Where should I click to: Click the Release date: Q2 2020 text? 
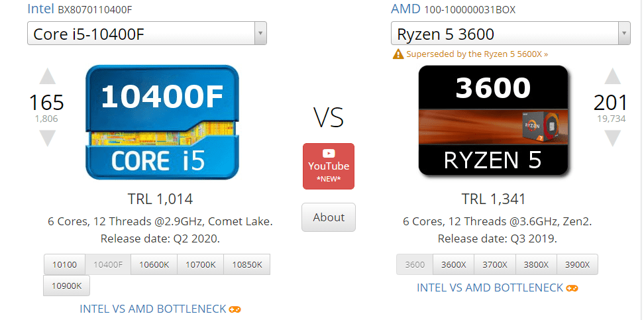point(160,239)
